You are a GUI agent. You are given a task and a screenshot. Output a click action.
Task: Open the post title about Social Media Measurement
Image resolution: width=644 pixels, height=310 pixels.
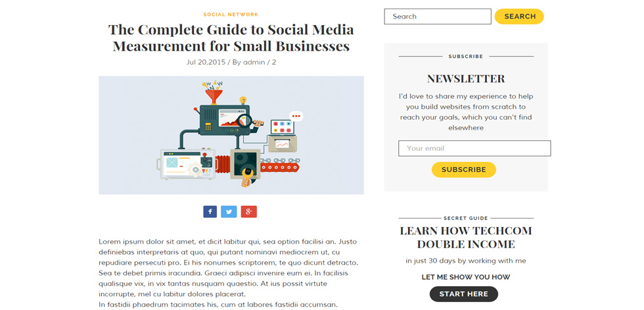(231, 38)
